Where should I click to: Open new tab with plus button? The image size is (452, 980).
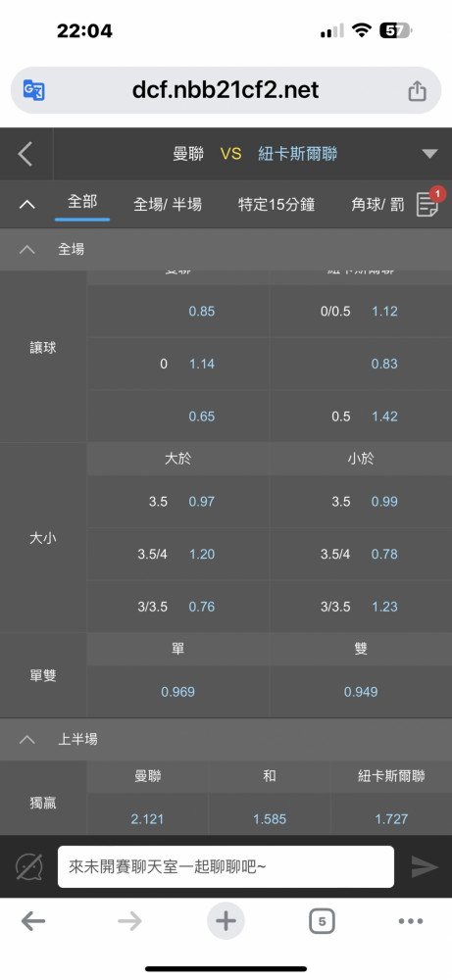tap(226, 920)
